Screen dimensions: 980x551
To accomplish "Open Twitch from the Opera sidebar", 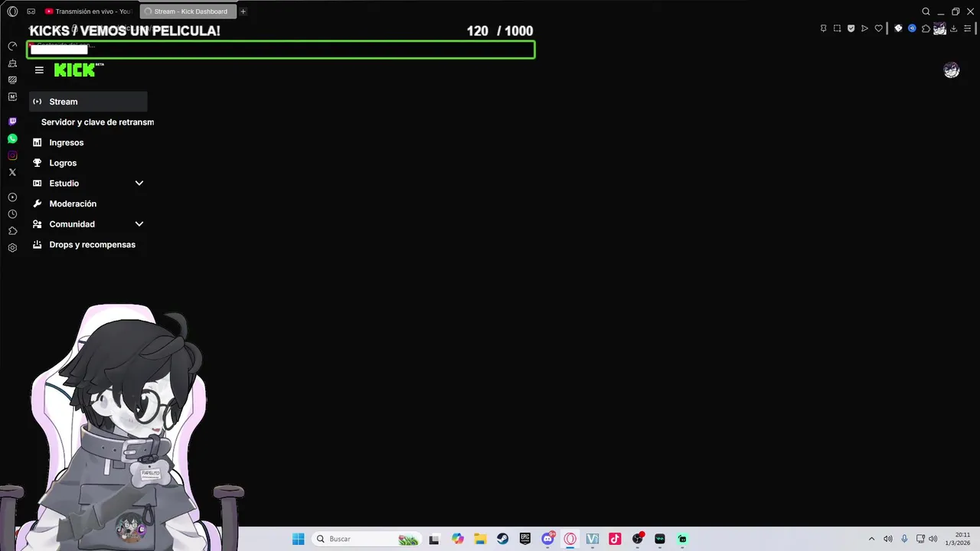I will pos(12,122).
